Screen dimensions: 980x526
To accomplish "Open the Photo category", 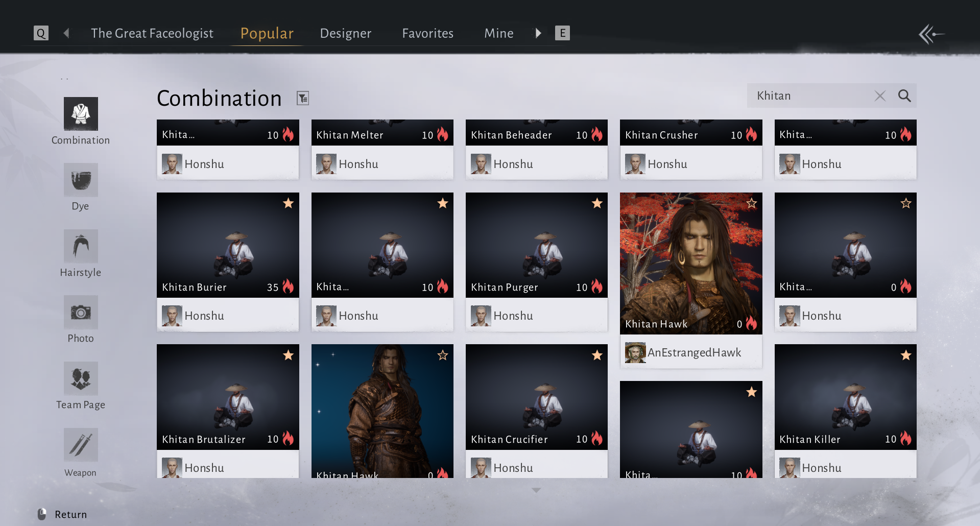I will pos(81,320).
